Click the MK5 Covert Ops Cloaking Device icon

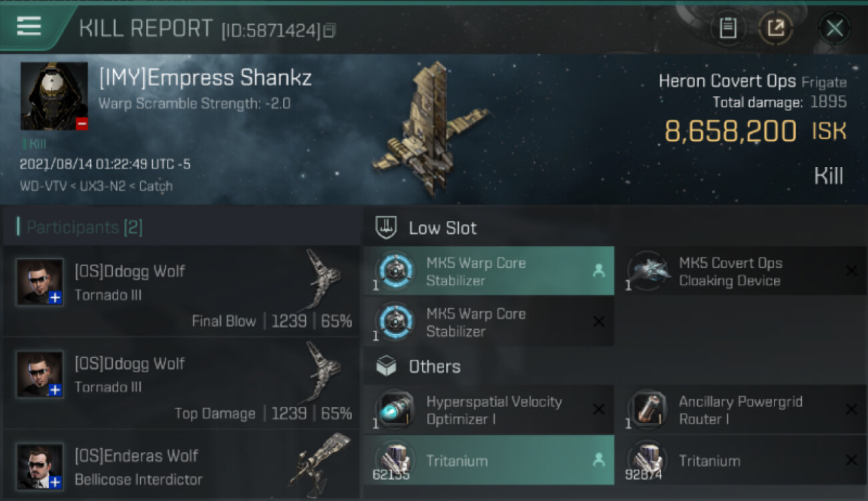point(649,271)
